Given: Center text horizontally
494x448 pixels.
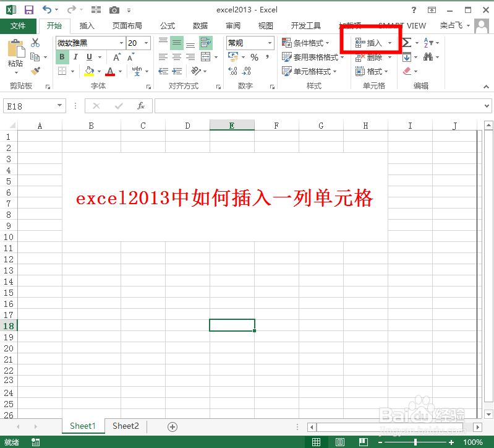Looking at the screenshot, I should tap(177, 57).
